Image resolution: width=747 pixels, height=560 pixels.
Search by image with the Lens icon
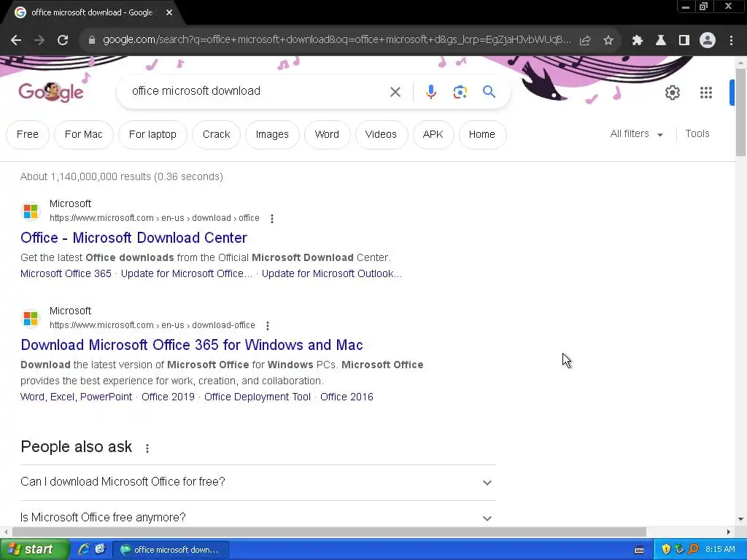460,92
